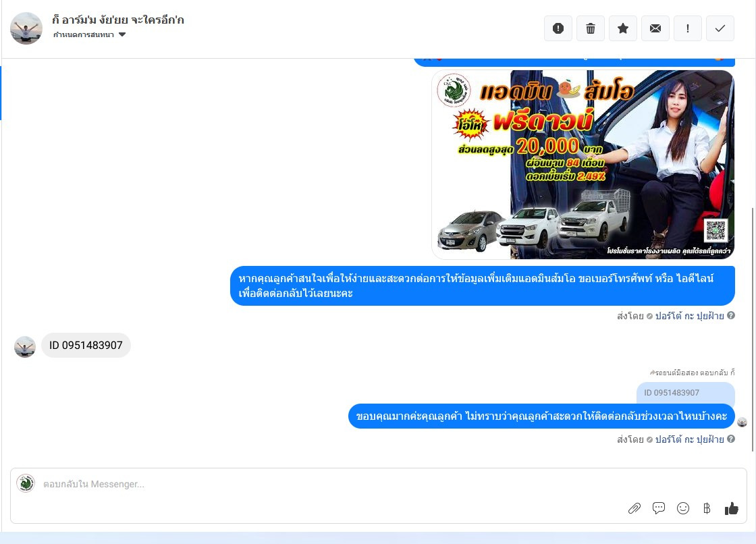The height and width of the screenshot is (544, 756).
Task: Open payment request baht icon
Action: pyautogui.click(x=707, y=508)
